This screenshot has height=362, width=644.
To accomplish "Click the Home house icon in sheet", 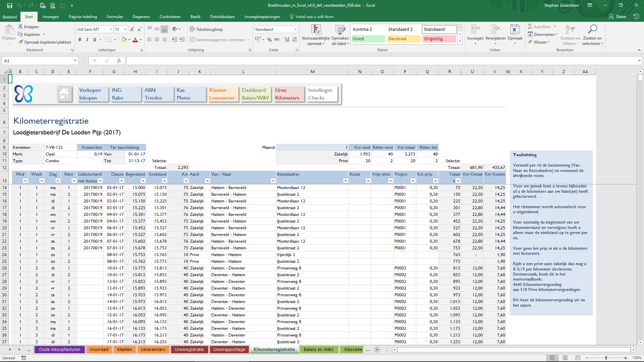I will coord(64,94).
